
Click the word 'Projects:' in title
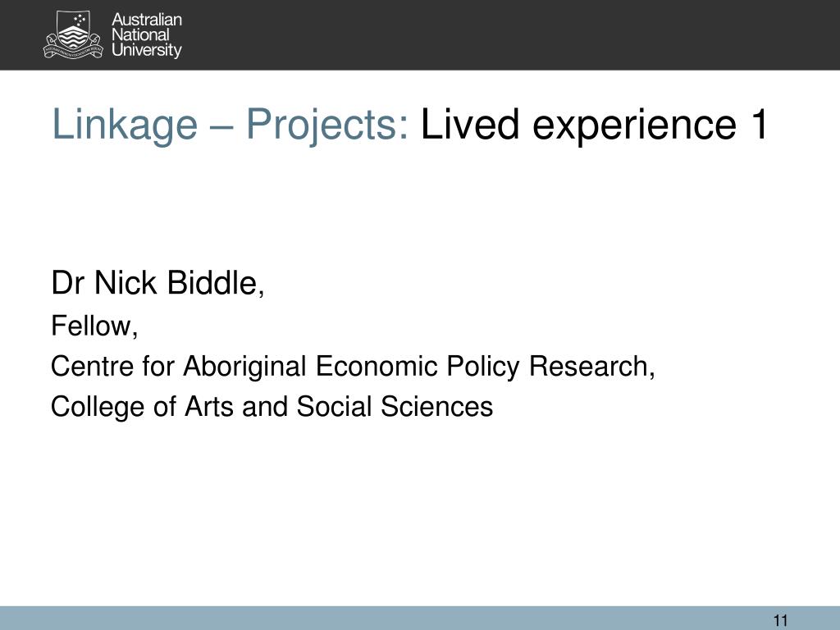(327, 125)
